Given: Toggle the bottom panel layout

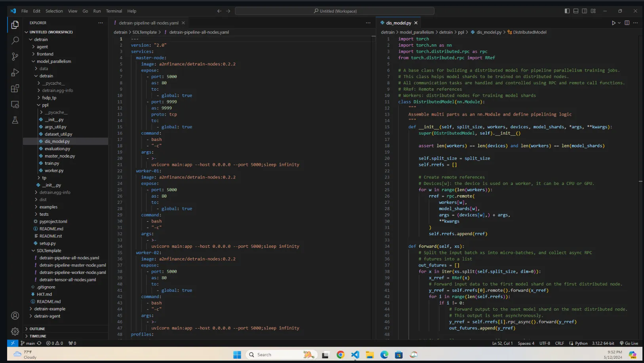Looking at the screenshot, I should tap(576, 11).
